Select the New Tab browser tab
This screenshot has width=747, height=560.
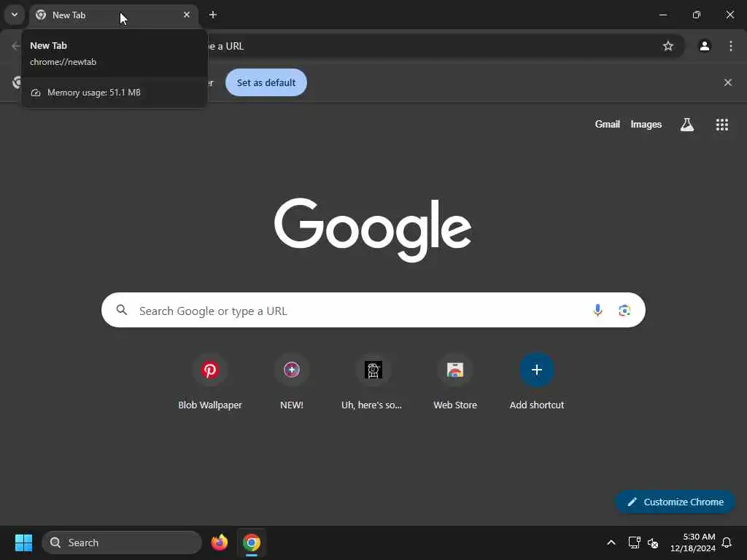point(113,15)
